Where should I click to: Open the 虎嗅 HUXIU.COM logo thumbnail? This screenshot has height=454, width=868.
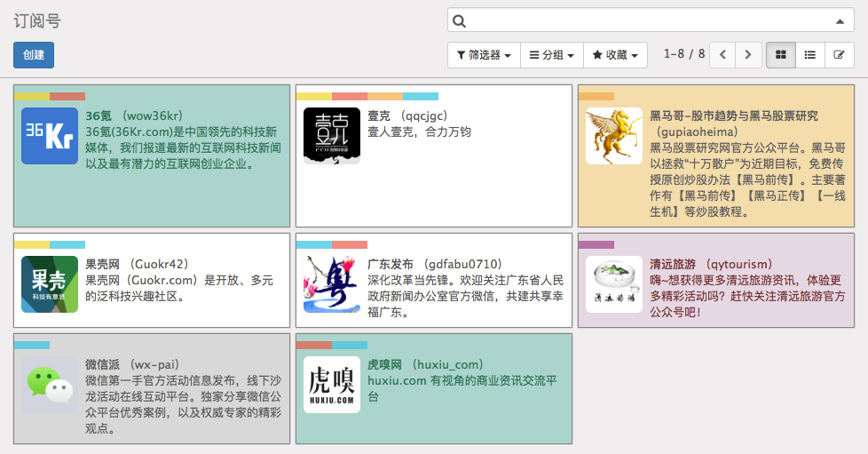coord(332,385)
